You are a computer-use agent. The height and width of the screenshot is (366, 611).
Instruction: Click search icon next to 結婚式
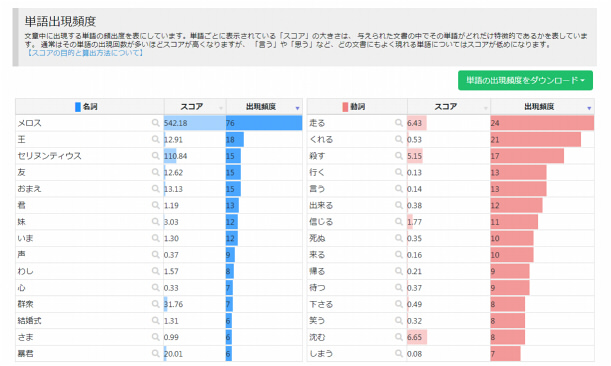click(x=155, y=320)
